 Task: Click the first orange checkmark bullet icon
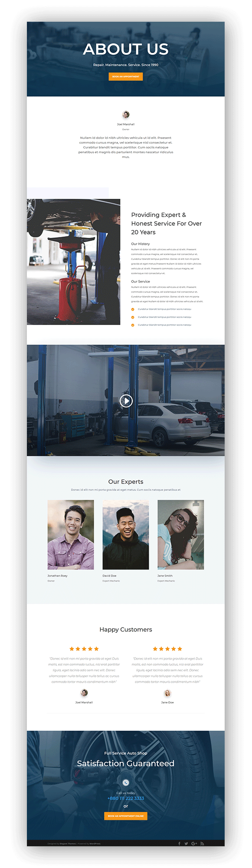tap(133, 309)
